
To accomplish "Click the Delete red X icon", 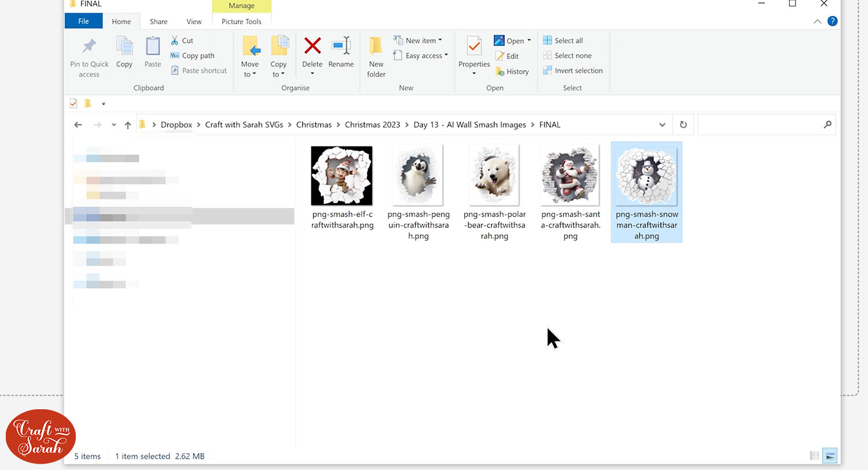I will point(312,46).
